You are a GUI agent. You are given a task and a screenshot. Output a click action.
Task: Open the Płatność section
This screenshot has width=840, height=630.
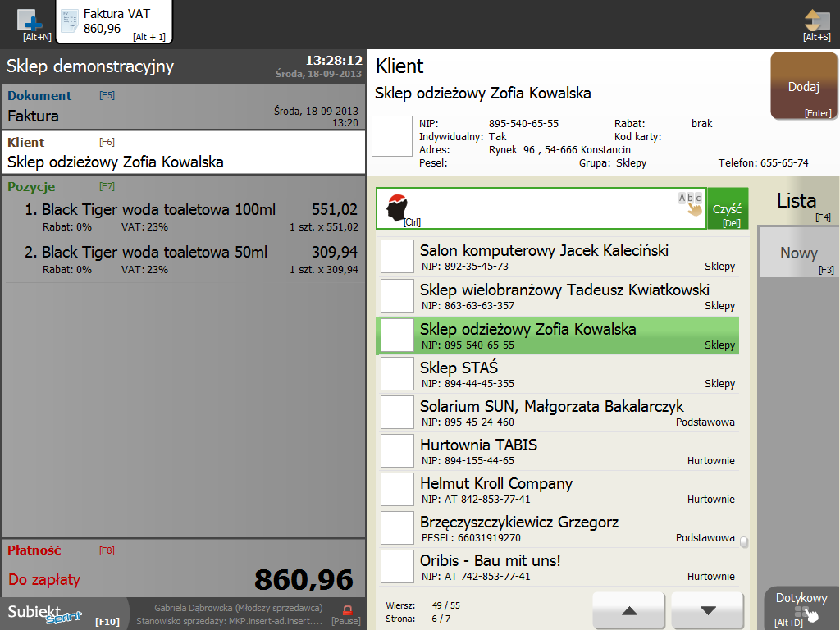pos(183,568)
